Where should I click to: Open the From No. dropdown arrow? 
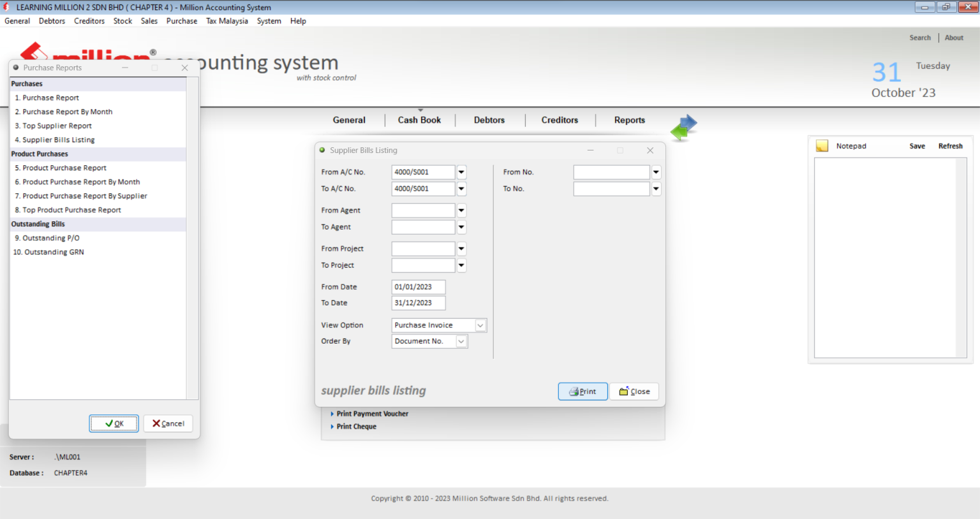(x=656, y=172)
